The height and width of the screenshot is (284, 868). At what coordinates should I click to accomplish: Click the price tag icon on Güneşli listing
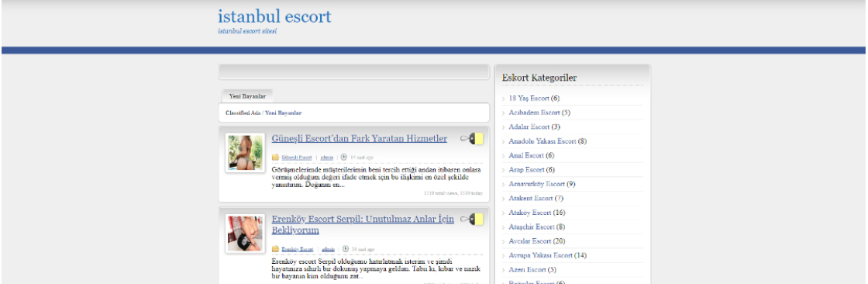[472, 139]
